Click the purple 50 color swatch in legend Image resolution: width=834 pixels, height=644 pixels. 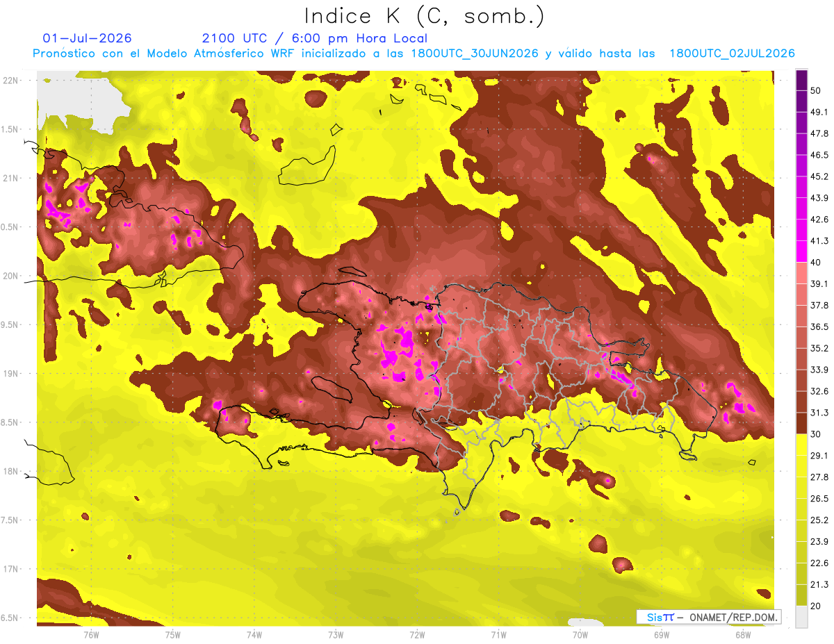click(x=801, y=81)
